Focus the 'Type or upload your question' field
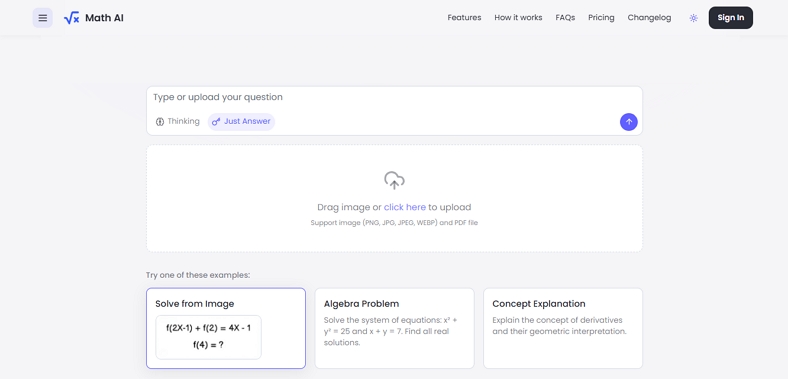Screen dimensions: 788x379 [395, 97]
